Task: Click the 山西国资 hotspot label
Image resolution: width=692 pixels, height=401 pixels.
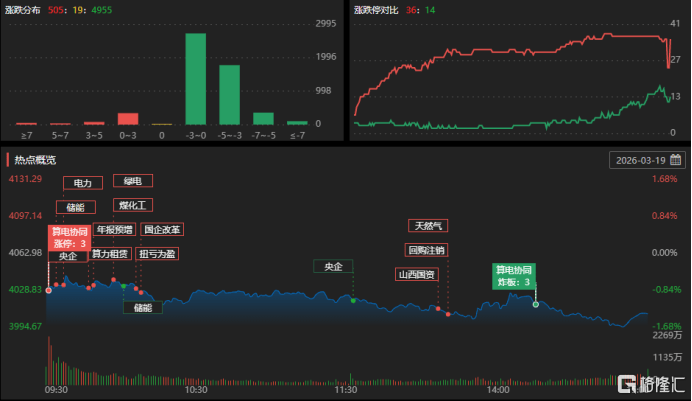Action: [417, 274]
